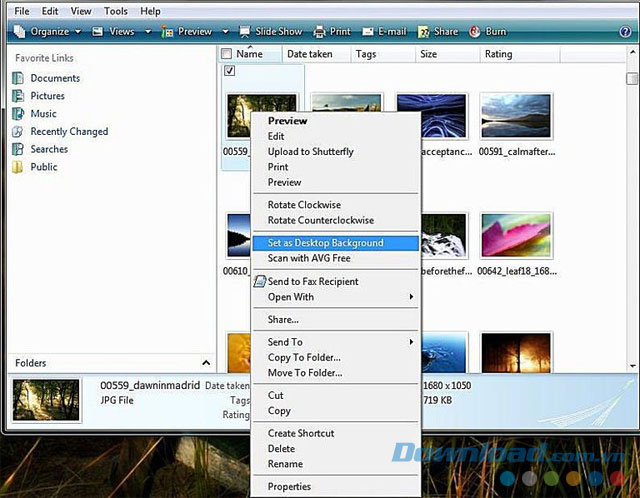
Task: Choose Scan with AVG Free
Action: [336, 258]
